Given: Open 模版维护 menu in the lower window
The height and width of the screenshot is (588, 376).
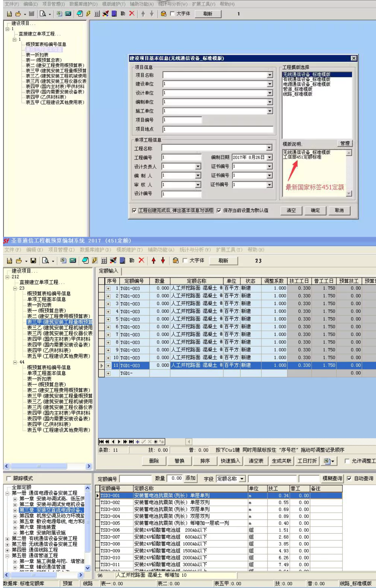Looking at the screenshot, I should [x=130, y=250].
